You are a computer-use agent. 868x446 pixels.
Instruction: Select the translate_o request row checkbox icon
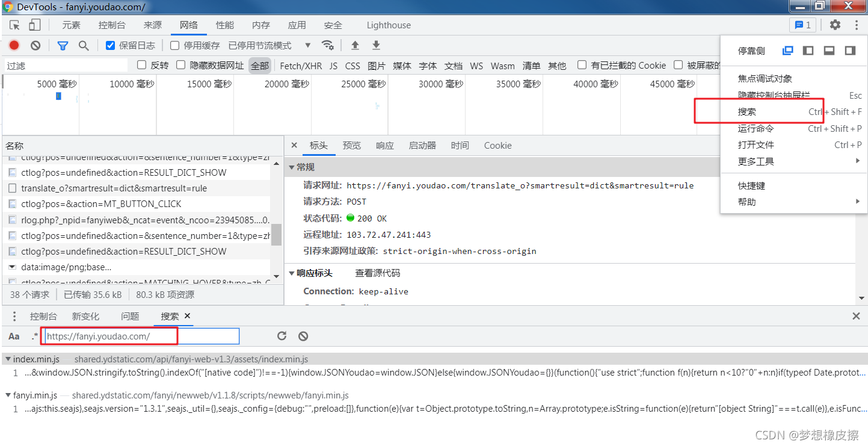click(12, 188)
